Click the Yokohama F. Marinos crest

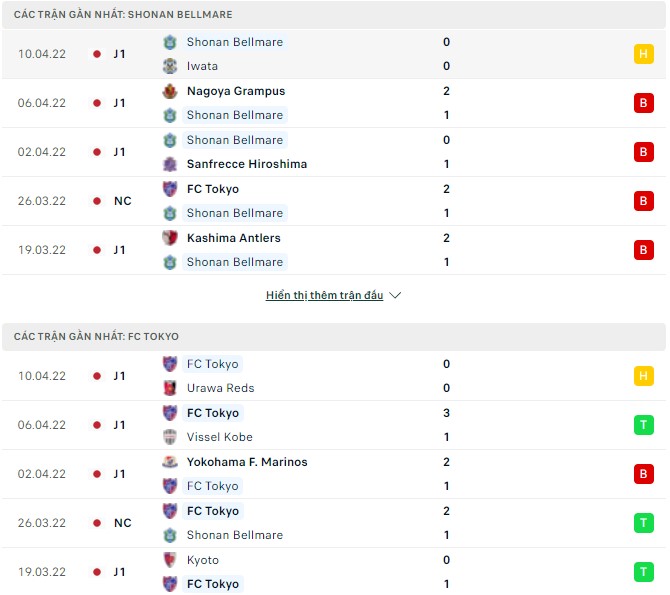[x=170, y=462]
